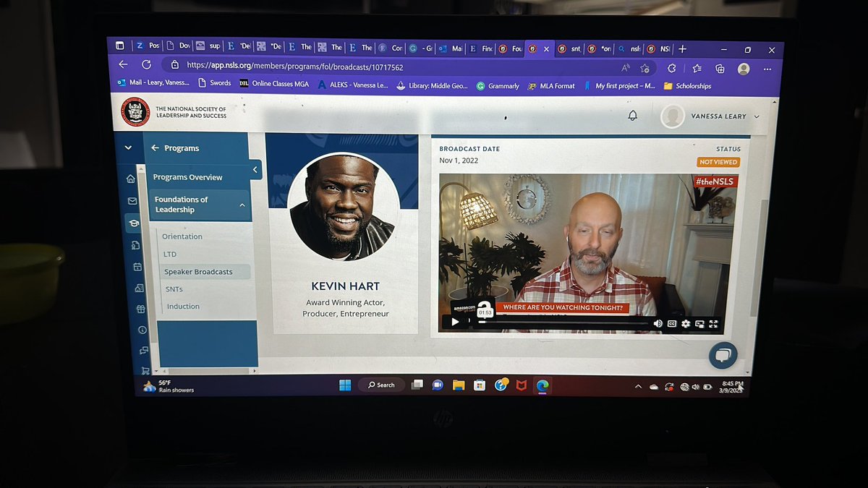
Task: Open the Favorites list icon in the toolbar
Action: pos(696,69)
